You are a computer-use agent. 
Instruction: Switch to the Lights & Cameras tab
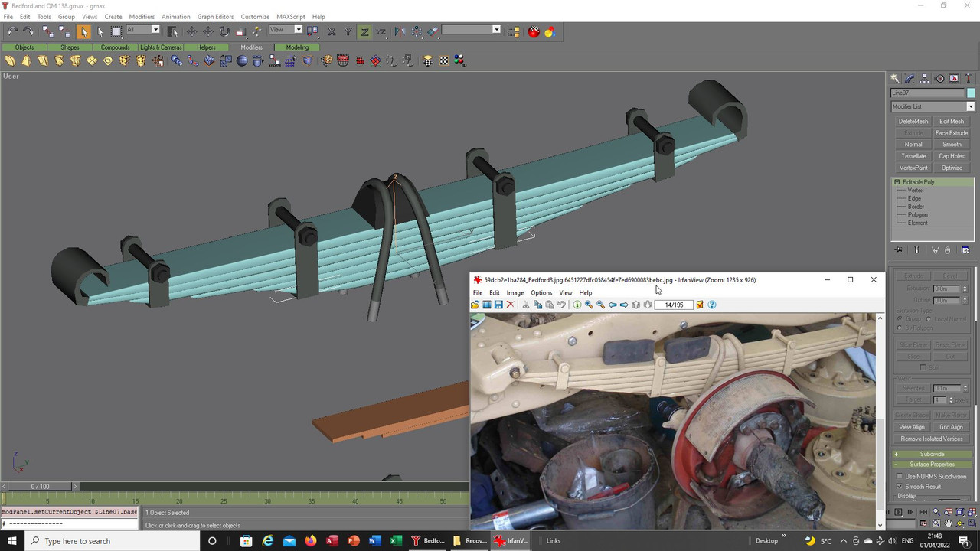point(161,47)
